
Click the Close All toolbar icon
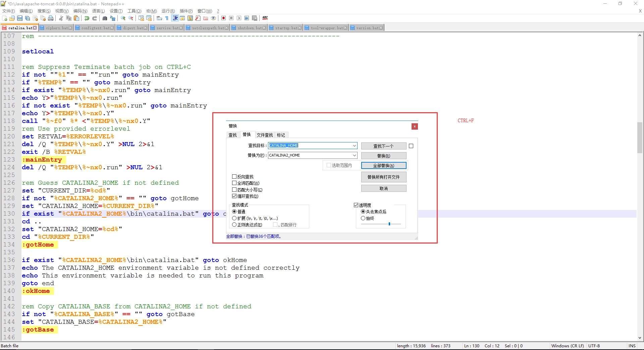point(43,18)
